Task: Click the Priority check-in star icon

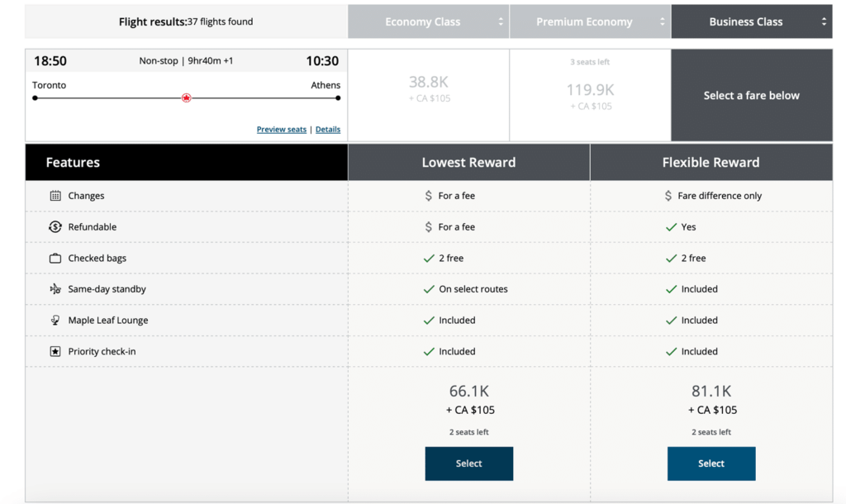Action: coord(55,351)
